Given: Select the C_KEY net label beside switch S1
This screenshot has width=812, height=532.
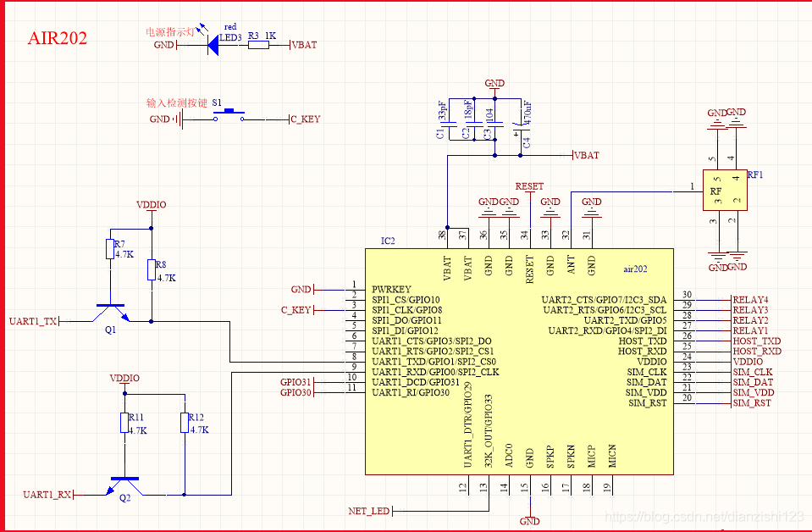Looking at the screenshot, I should click(305, 119).
